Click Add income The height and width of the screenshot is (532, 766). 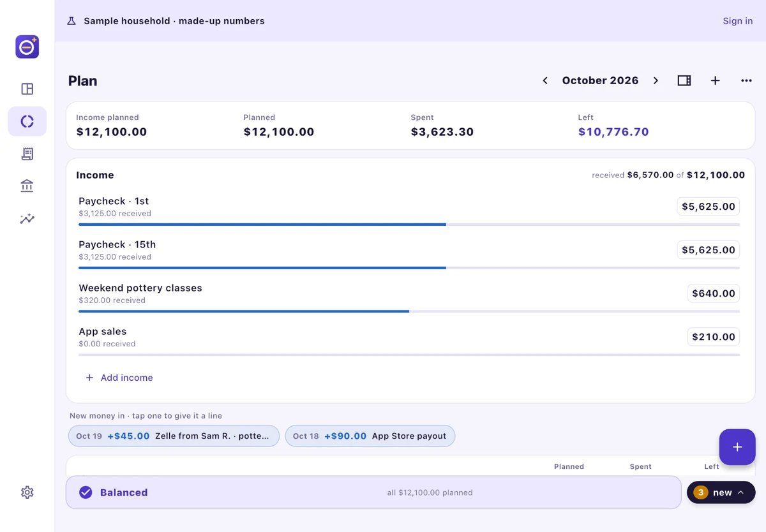click(x=119, y=378)
